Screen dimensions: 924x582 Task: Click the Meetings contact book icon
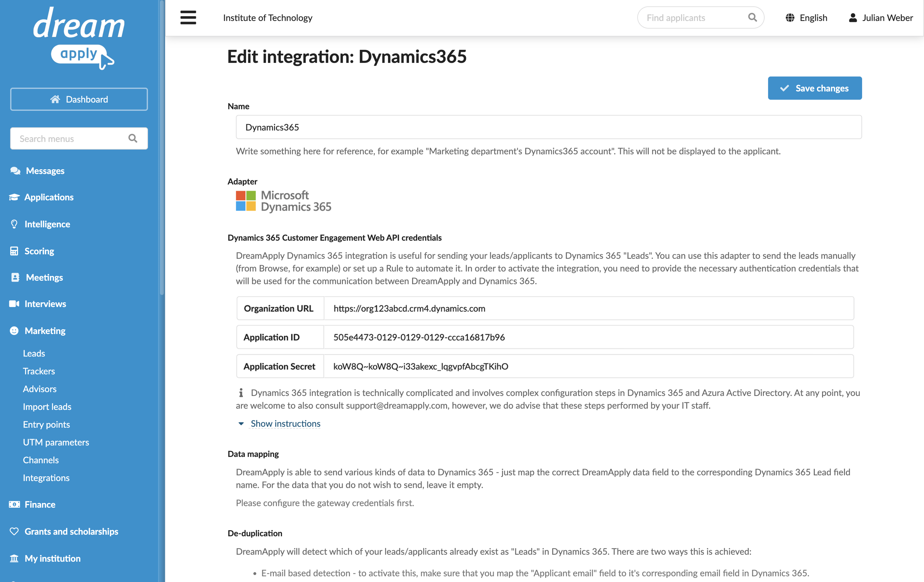pyautogui.click(x=15, y=278)
